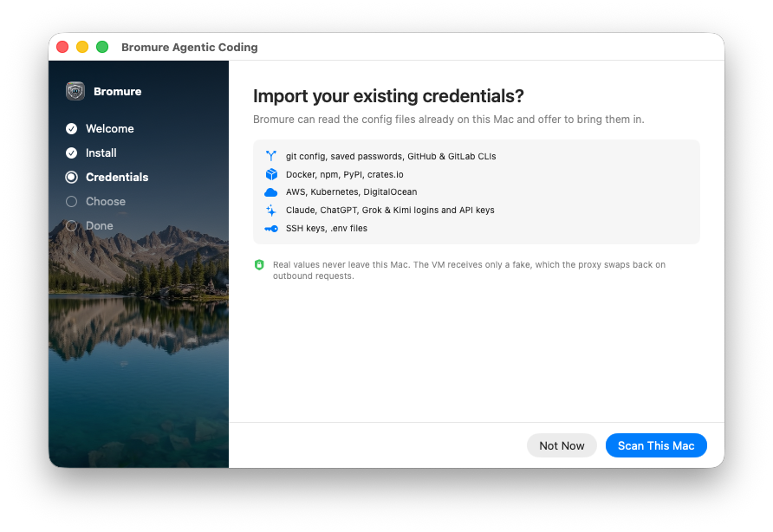Viewport: 773px width, 532px height.
Task: Click the blue SSH key icon
Action: click(x=271, y=228)
